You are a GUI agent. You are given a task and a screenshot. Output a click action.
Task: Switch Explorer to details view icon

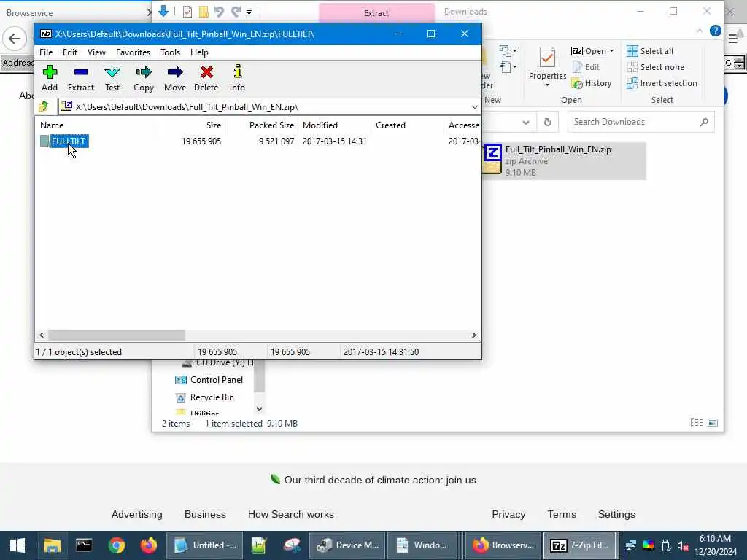pyautogui.click(x=697, y=422)
